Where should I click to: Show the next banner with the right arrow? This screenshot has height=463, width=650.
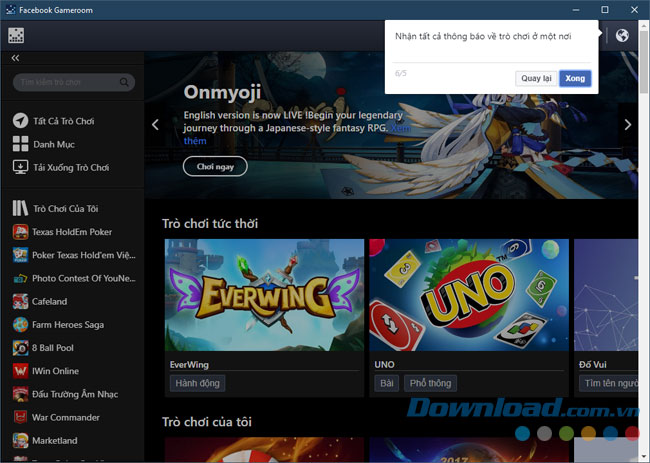[x=628, y=124]
